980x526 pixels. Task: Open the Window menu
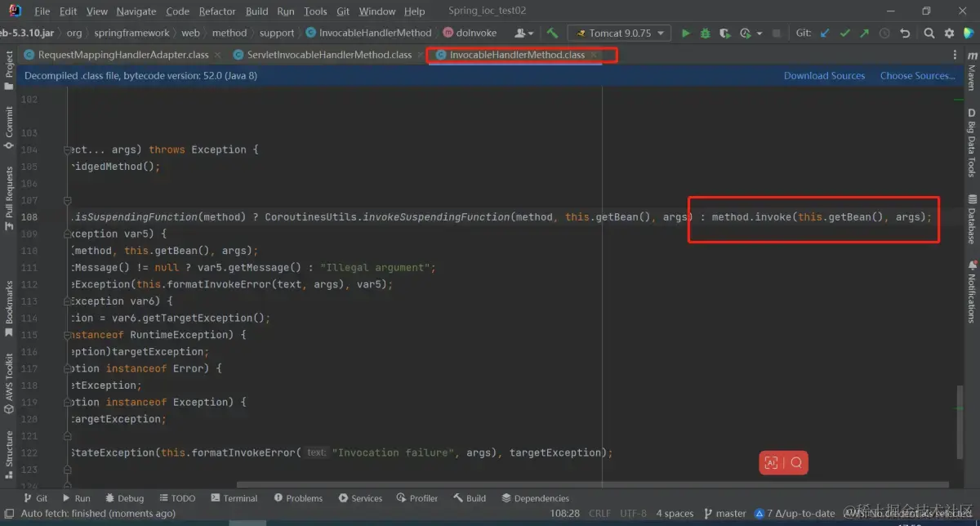377,11
